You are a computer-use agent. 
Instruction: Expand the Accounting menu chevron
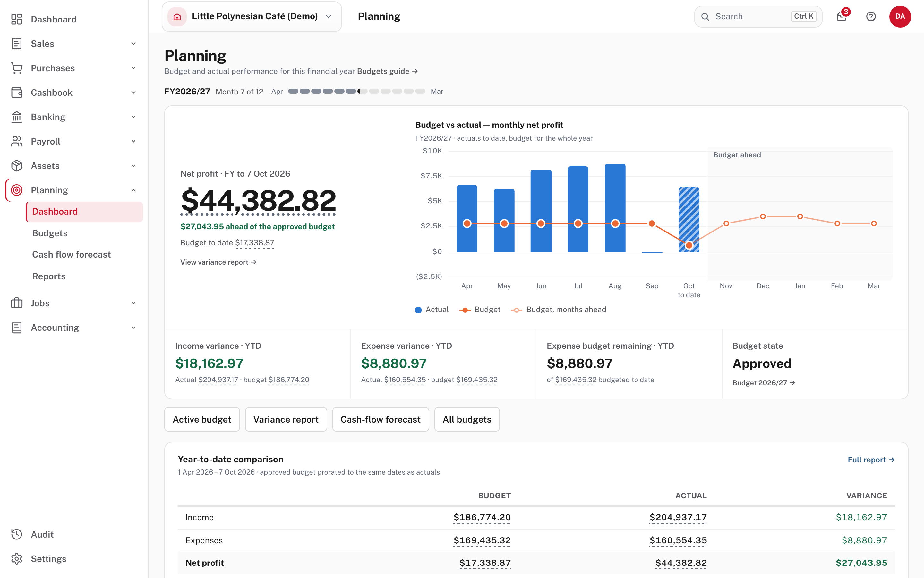click(133, 328)
